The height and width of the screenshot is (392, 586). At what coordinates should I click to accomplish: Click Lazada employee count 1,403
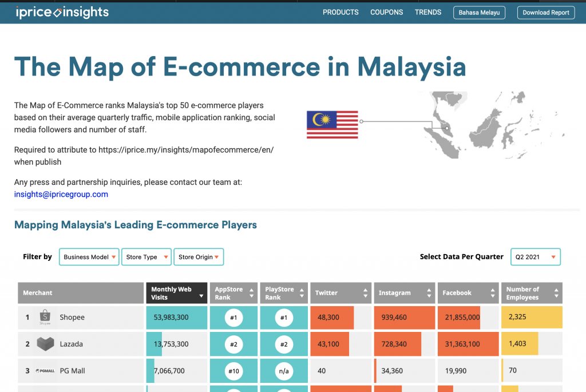pos(517,344)
